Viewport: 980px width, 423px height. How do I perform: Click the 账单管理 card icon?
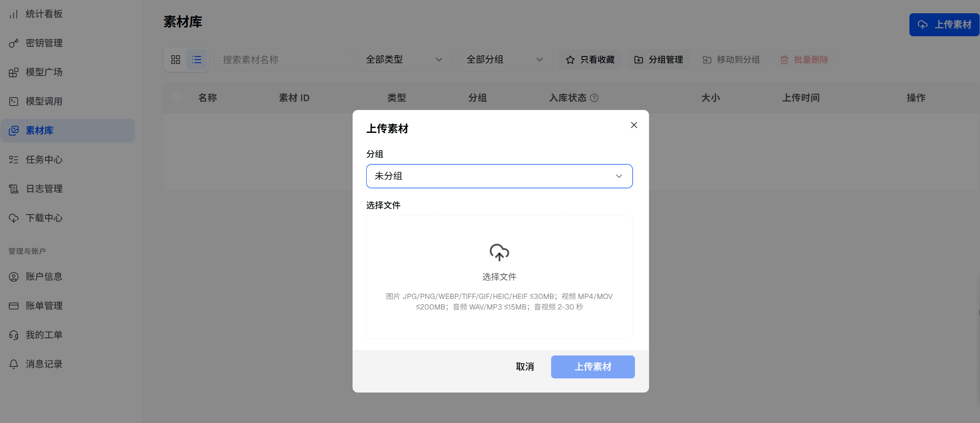pyautogui.click(x=14, y=306)
